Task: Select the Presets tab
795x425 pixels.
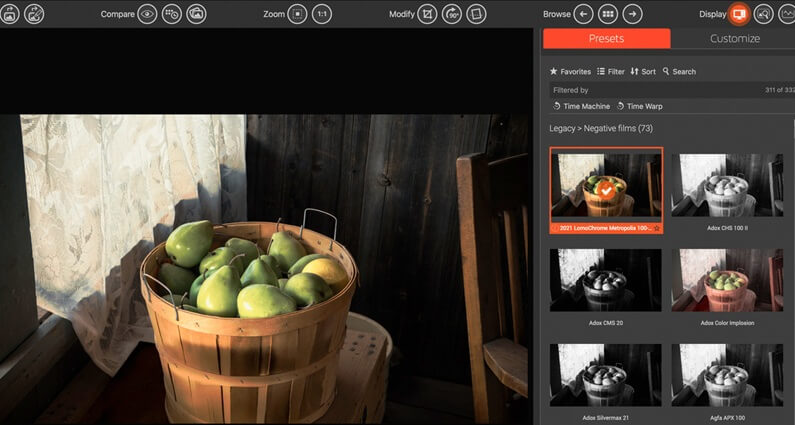Action: pos(607,39)
